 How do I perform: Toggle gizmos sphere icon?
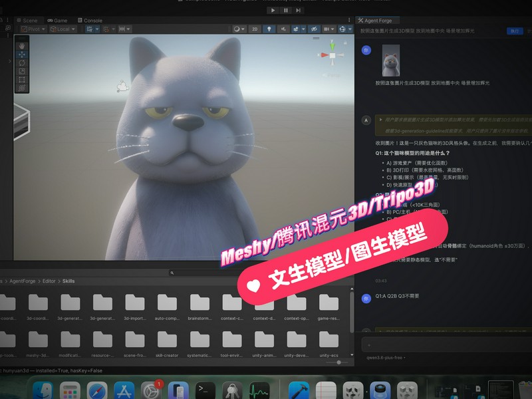tap(342, 29)
